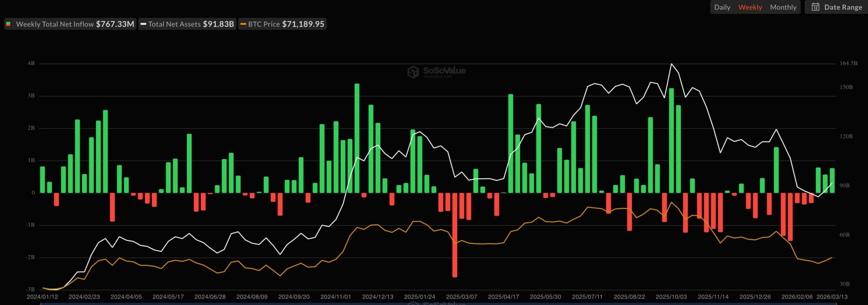Click the 2024/05/17 x-axis date label
This screenshot has width=868, height=305.
(x=168, y=297)
